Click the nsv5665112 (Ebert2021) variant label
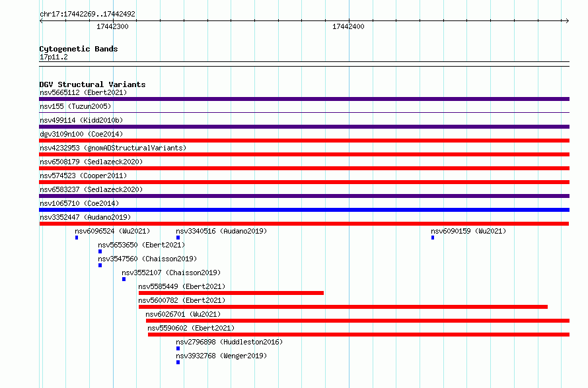Screen dimensions: 588x388 [x=83, y=92]
